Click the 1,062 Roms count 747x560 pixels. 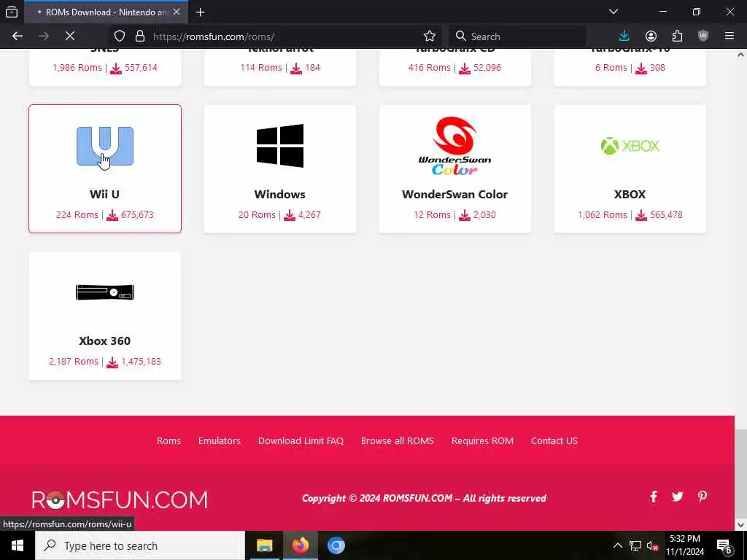(x=602, y=215)
